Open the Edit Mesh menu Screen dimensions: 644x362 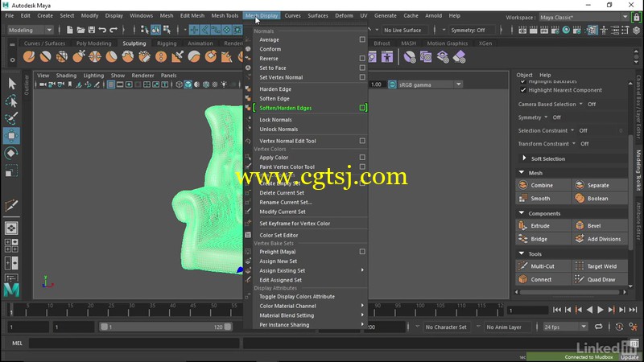[x=192, y=15]
